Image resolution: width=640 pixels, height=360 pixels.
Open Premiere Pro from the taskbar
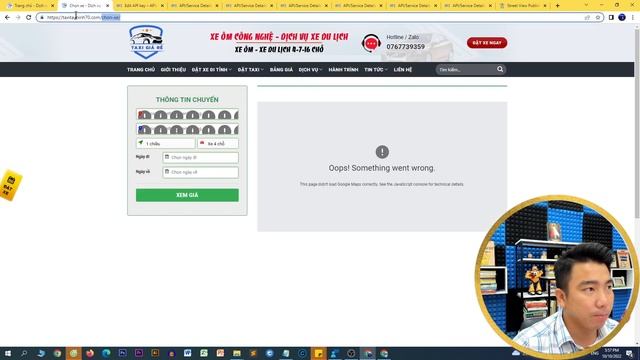(x=139, y=353)
